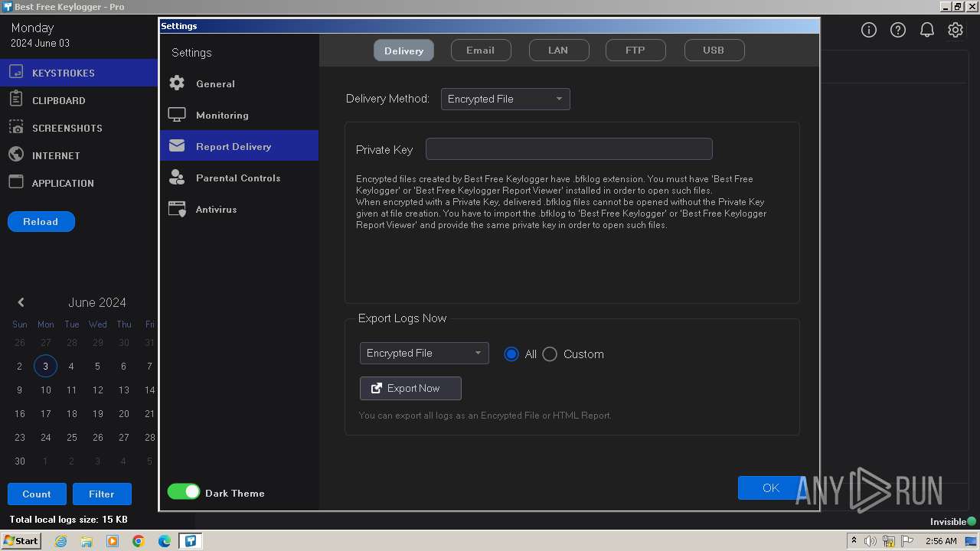Switch to the LAN tab
The height and width of the screenshot is (551, 980).
[558, 51]
